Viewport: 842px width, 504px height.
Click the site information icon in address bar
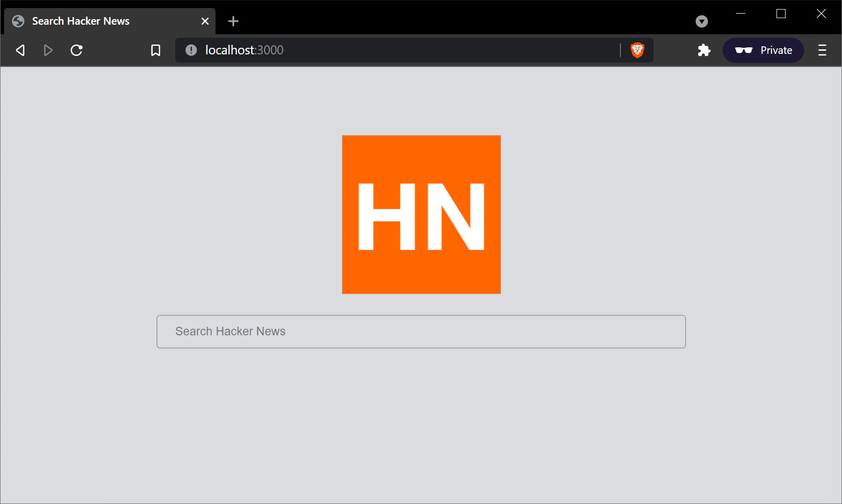click(x=190, y=50)
